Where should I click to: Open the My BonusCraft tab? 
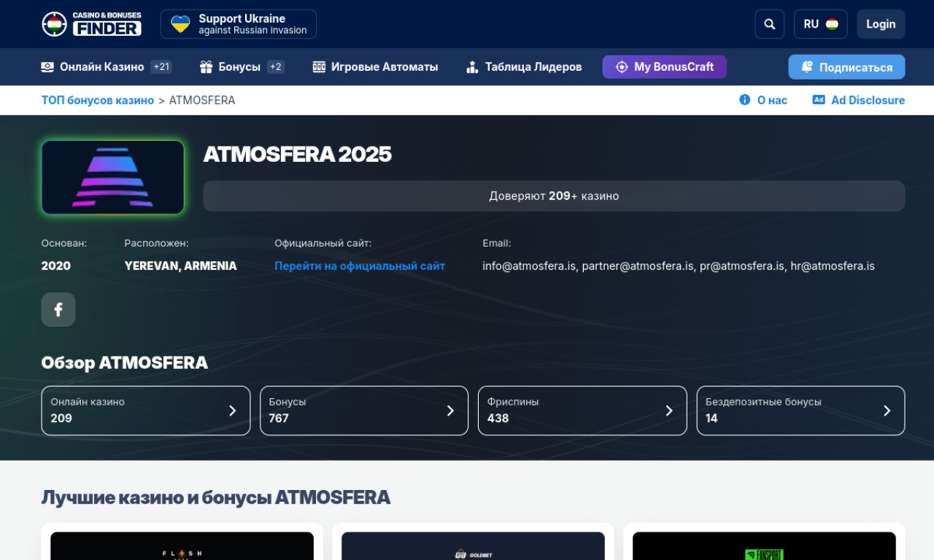[x=664, y=67]
